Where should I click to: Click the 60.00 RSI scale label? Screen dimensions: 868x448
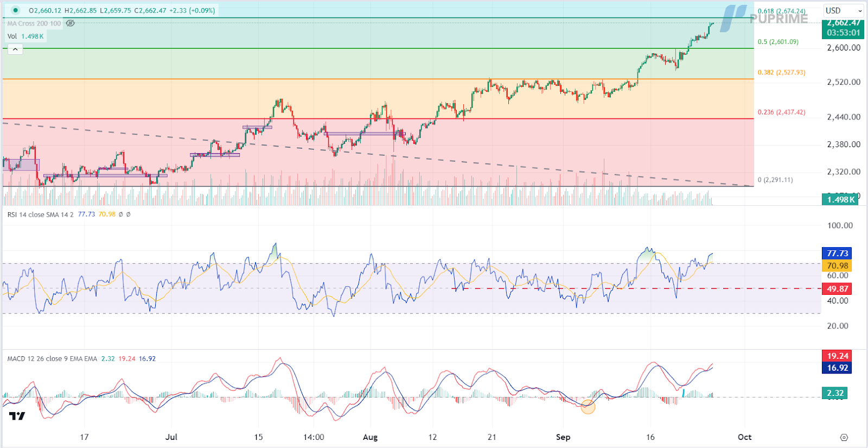pyautogui.click(x=838, y=275)
